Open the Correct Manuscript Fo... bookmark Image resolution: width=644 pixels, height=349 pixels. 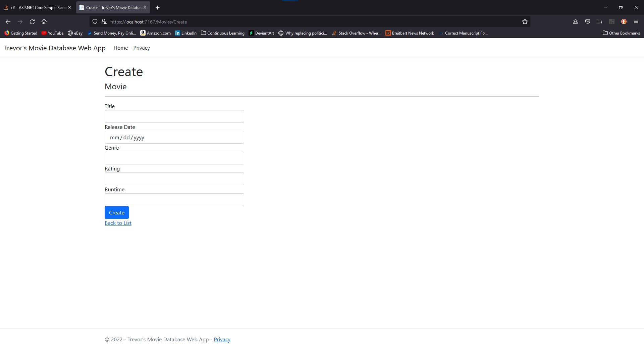463,33
